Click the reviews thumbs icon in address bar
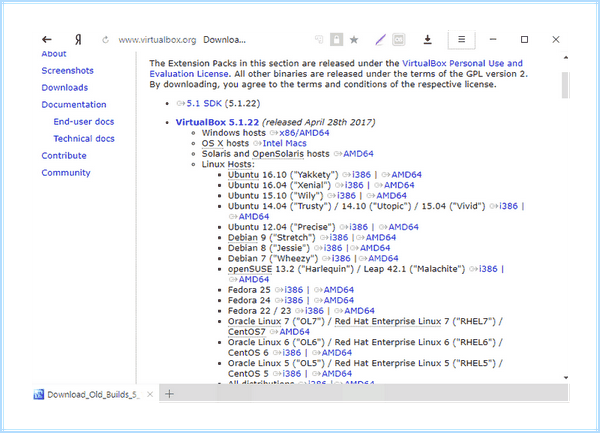Image resolution: width=600 pixels, height=433 pixels. [x=319, y=39]
